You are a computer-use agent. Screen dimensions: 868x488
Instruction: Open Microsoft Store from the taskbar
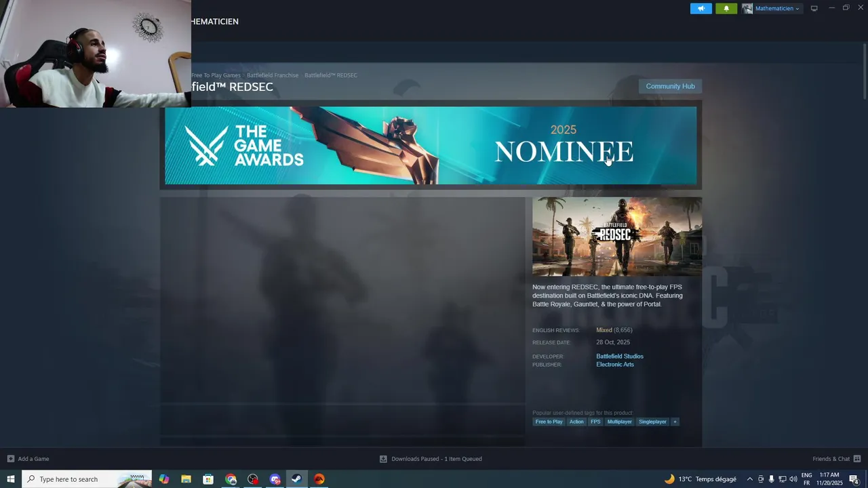[x=208, y=479]
